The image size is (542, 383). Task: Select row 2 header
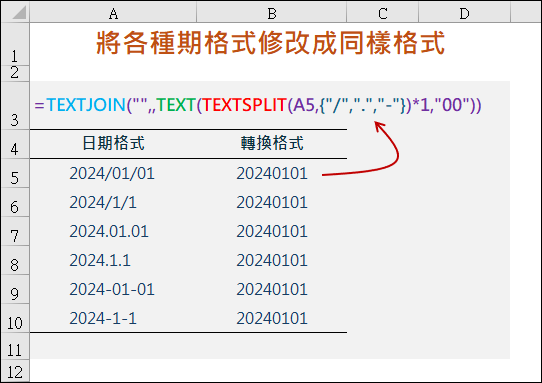pos(15,73)
